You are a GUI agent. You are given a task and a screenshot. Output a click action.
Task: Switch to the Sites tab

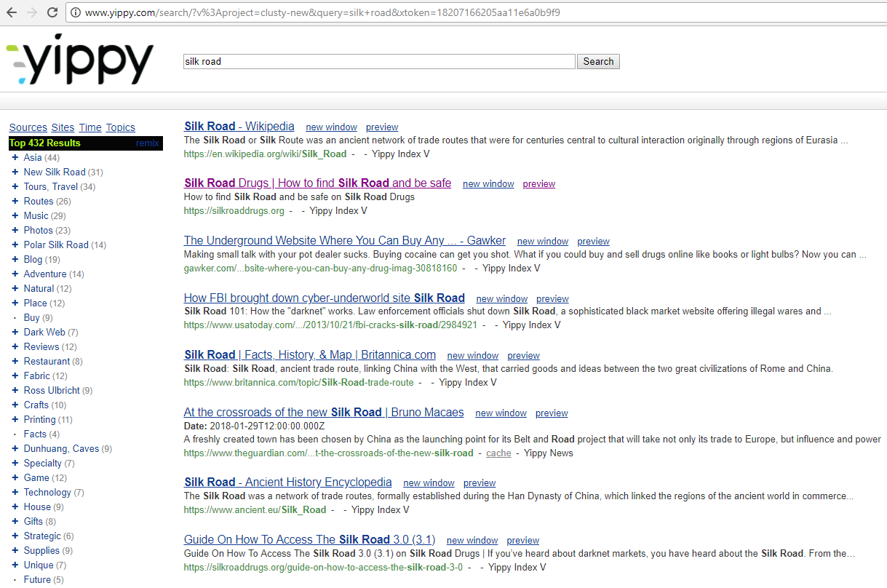(x=63, y=127)
